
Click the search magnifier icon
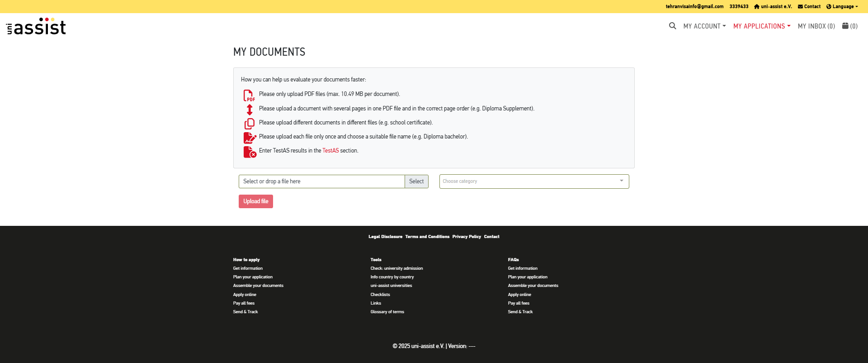click(672, 26)
